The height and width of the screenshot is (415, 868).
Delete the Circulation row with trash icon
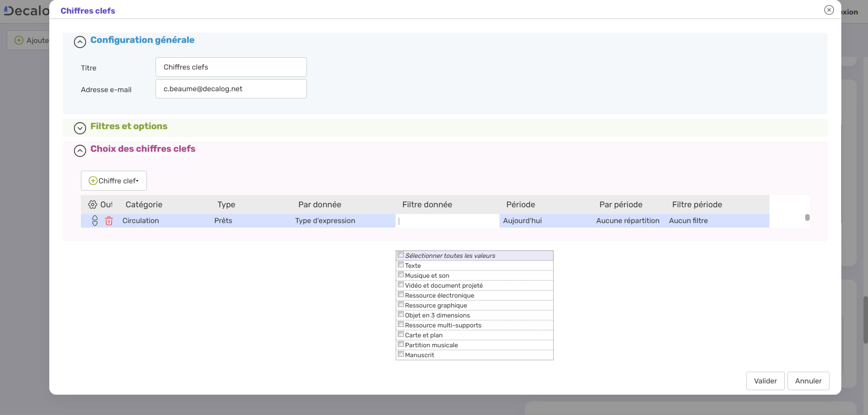click(109, 221)
